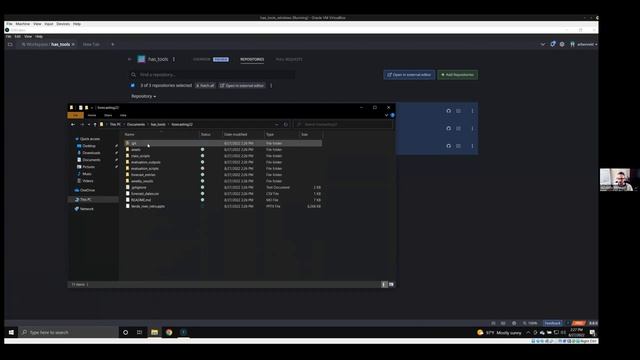Open the VirtualBox Machine menu

click(x=23, y=24)
